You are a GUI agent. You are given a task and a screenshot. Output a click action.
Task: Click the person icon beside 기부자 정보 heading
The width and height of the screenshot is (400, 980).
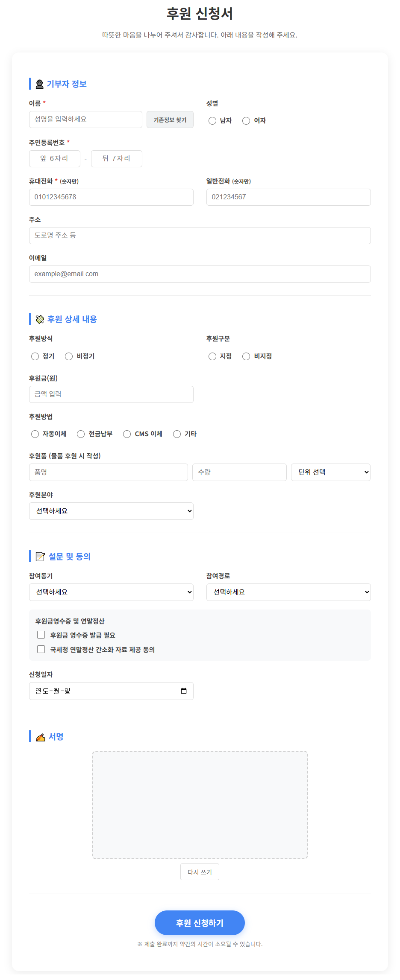click(x=39, y=84)
